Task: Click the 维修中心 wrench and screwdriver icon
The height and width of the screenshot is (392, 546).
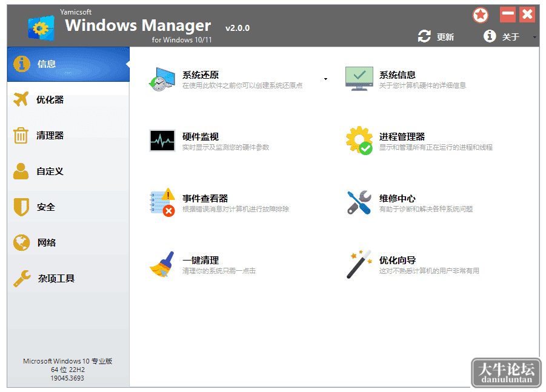Action: (359, 202)
